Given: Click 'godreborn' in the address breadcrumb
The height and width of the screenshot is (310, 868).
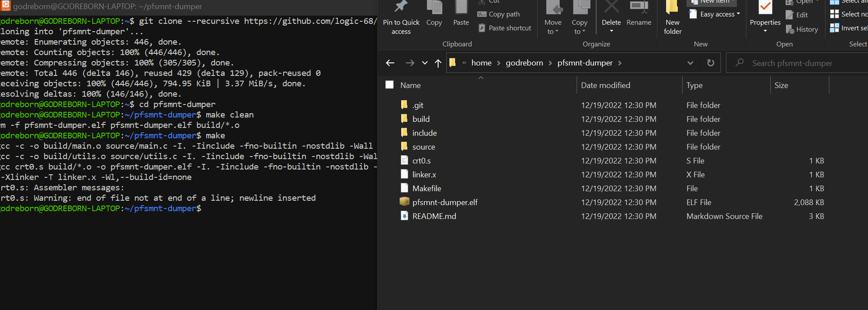Looking at the screenshot, I should 524,63.
